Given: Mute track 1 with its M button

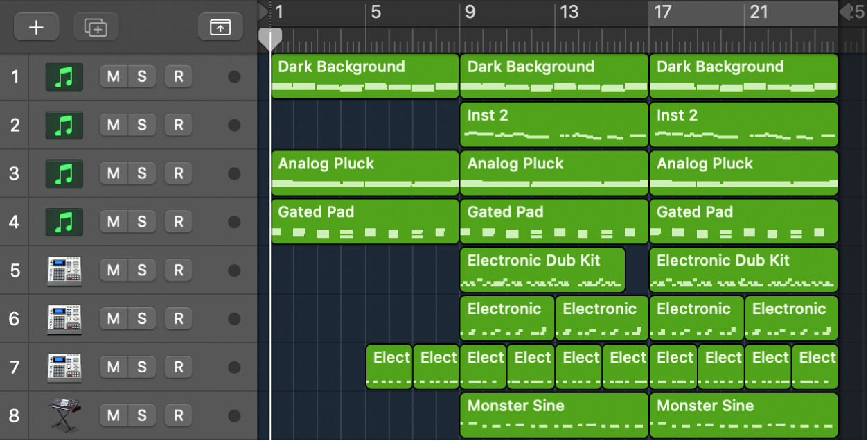Looking at the screenshot, I should click(x=112, y=76).
